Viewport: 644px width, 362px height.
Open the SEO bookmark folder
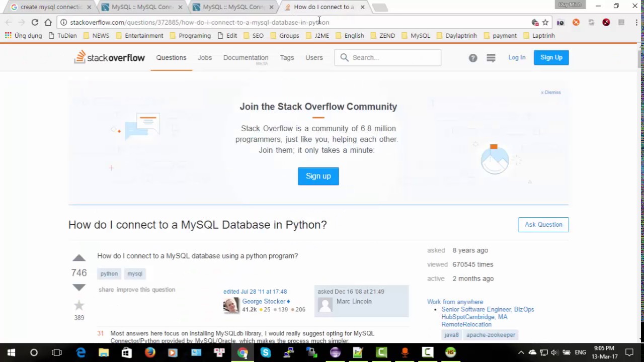(x=253, y=36)
